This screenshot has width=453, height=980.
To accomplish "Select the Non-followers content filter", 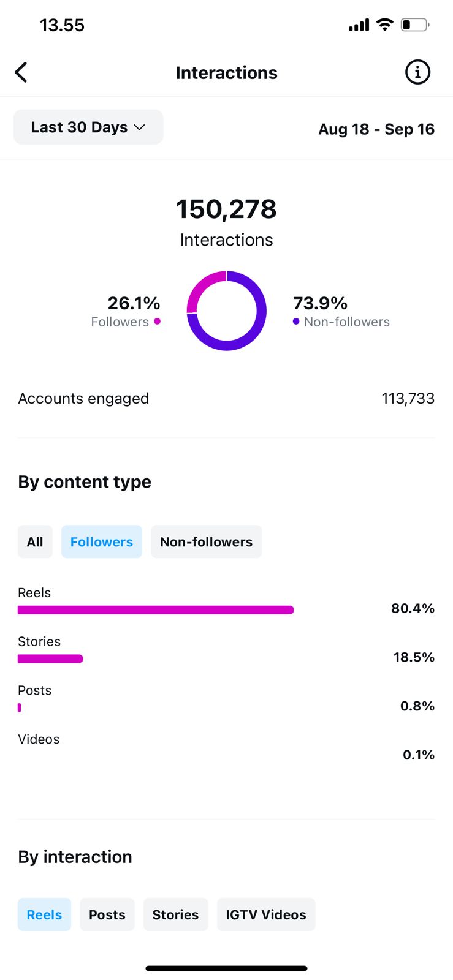I will pyautogui.click(x=206, y=541).
